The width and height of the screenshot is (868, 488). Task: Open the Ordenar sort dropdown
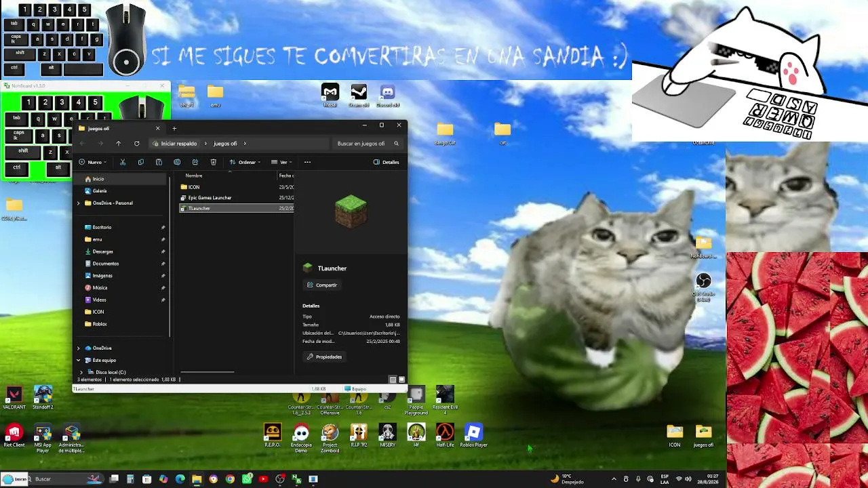coord(245,162)
